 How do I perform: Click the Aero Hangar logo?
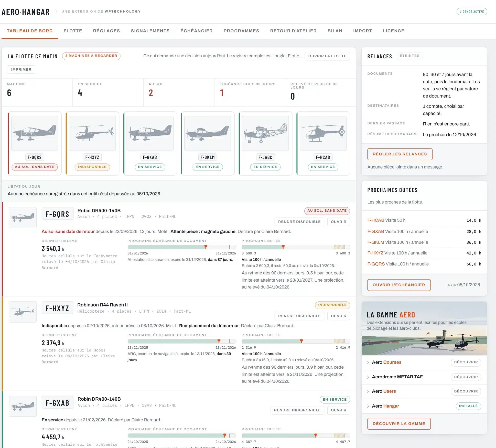(26, 12)
